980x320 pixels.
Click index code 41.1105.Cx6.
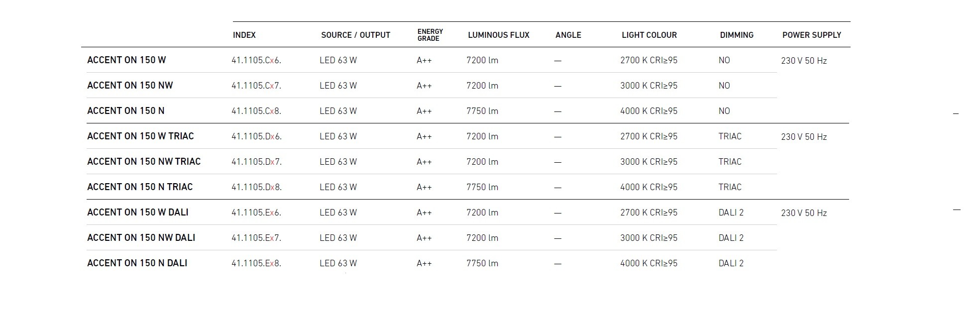(256, 60)
